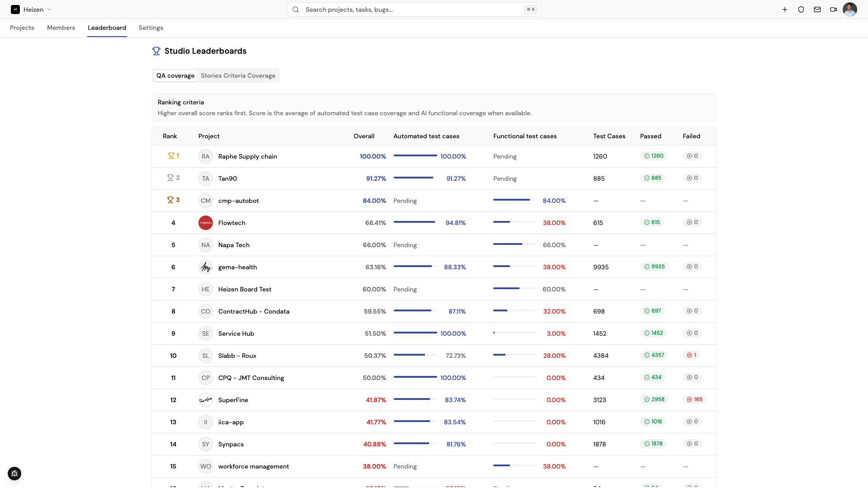Click the Automated test cases column header
The height and width of the screenshot is (488, 868).
[x=426, y=136]
